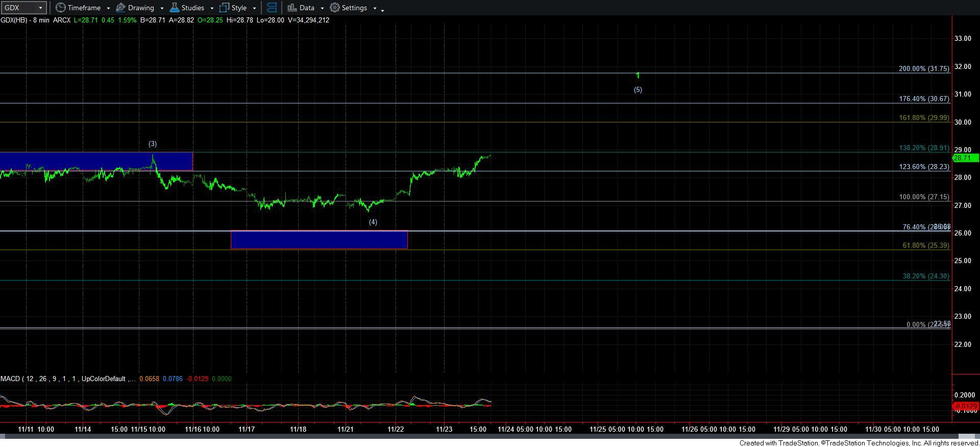Select the lower blue rectangle below wave (4)
Viewport: 980px width, 447px height.
[x=319, y=240]
